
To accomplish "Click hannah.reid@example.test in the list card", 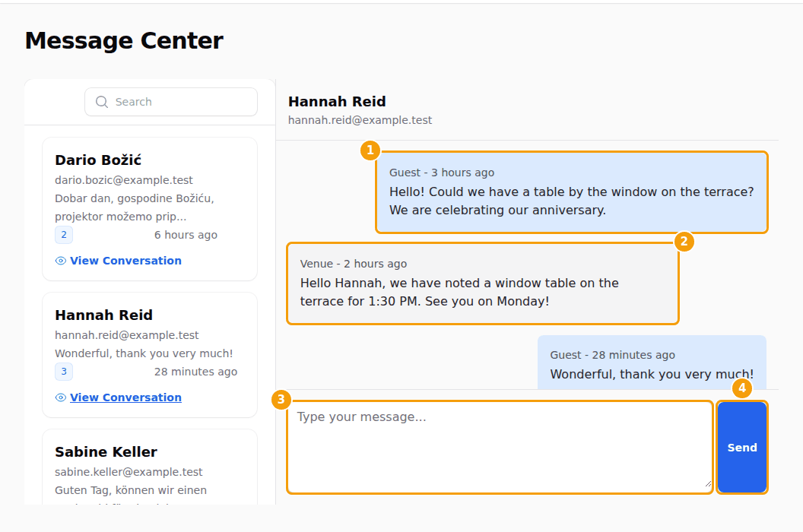I will (x=127, y=335).
